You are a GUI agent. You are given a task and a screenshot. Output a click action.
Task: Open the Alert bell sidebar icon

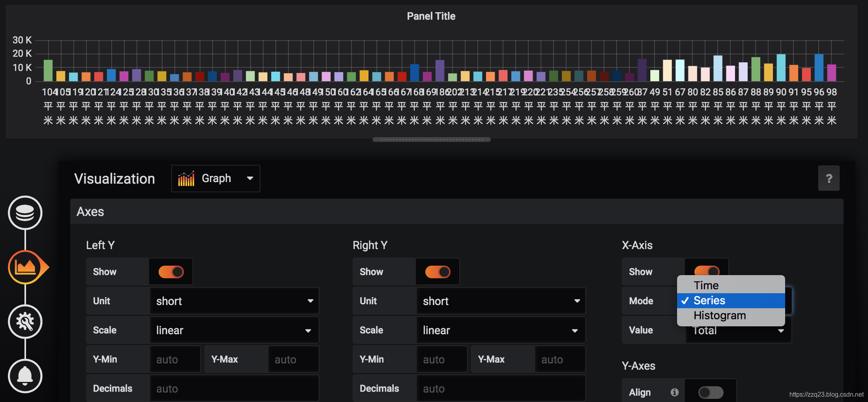pyautogui.click(x=25, y=376)
